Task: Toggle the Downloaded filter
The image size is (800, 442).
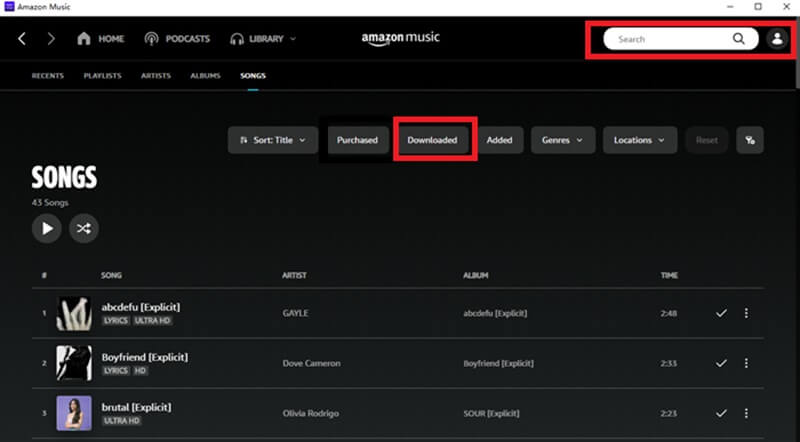Action: click(x=432, y=140)
